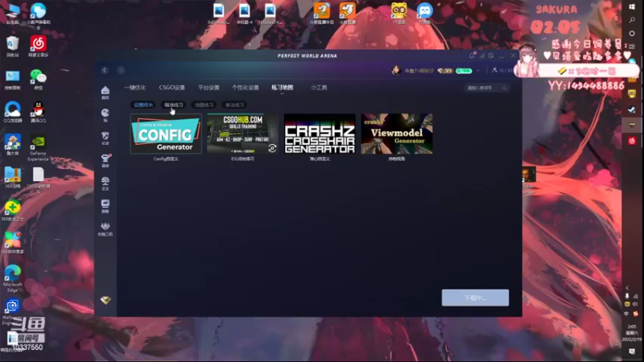Image resolution: width=644 pixels, height=362 pixels.
Task: Switch to CSGO设置 tab
Action: [x=171, y=88]
